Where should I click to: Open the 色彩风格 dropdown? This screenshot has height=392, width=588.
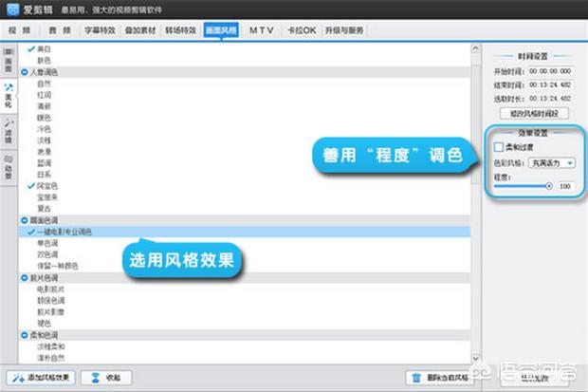pos(569,162)
